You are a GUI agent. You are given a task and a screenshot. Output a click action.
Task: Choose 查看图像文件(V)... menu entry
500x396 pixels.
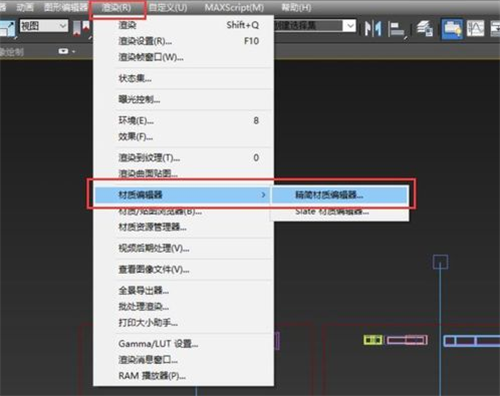[184, 269]
